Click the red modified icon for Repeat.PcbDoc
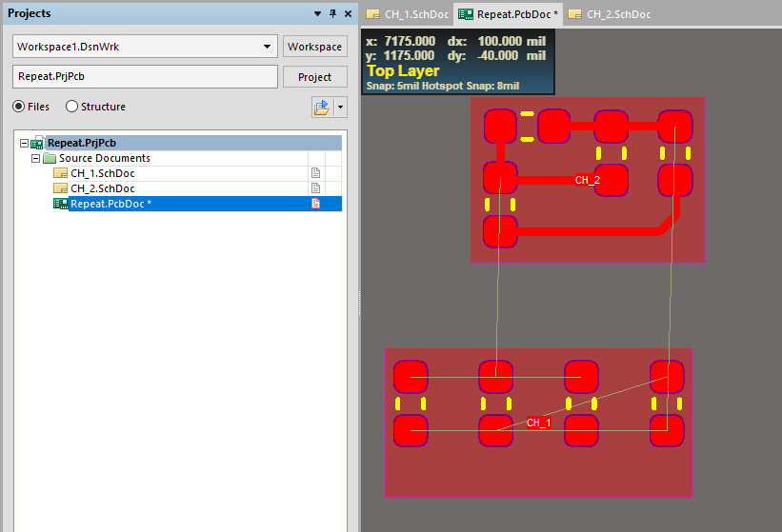The width and height of the screenshot is (782, 532). (x=315, y=204)
